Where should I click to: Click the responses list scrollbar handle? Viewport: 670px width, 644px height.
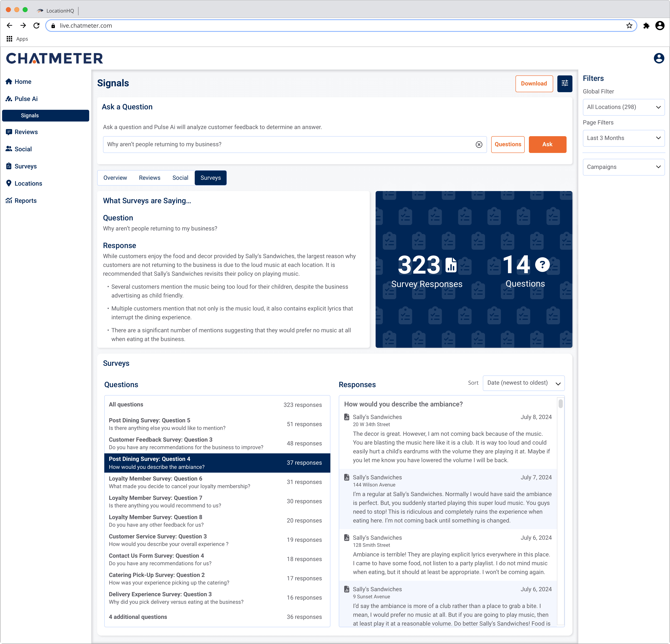click(x=560, y=404)
